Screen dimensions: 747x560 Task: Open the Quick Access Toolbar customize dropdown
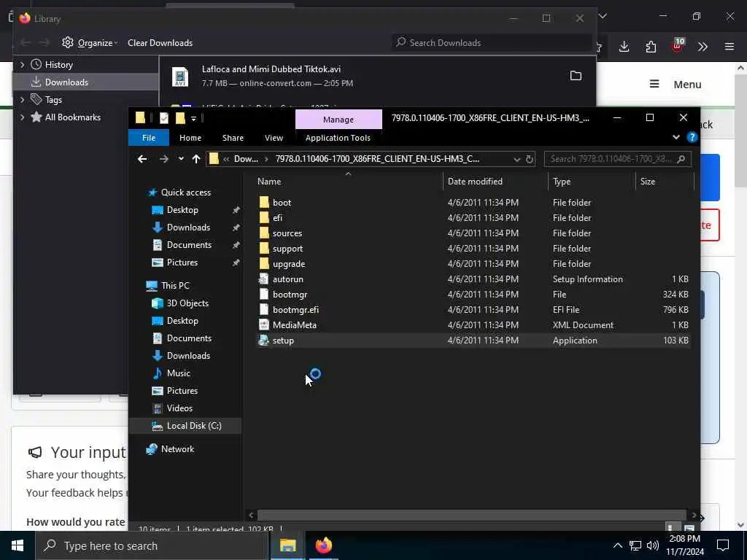[x=193, y=119]
